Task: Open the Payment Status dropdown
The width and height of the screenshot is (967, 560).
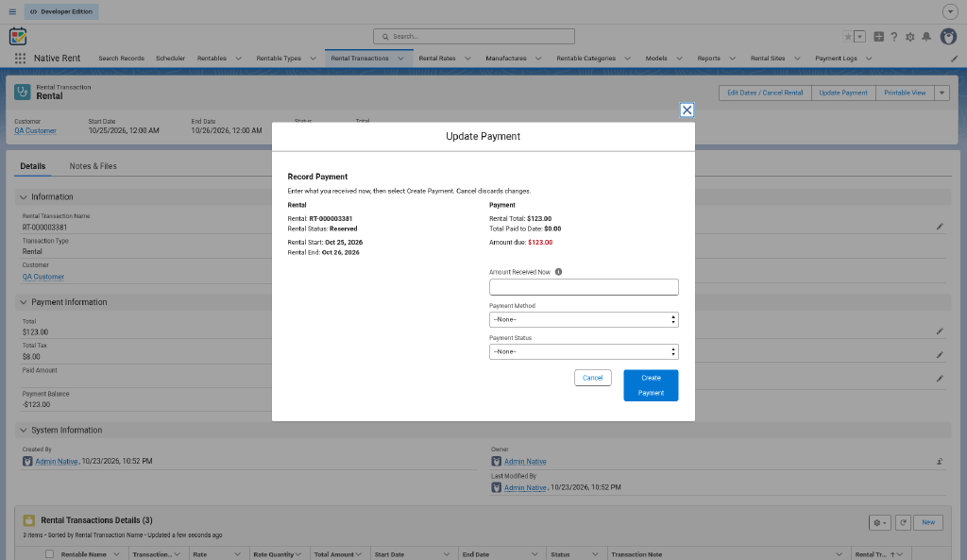Action: pyautogui.click(x=584, y=351)
